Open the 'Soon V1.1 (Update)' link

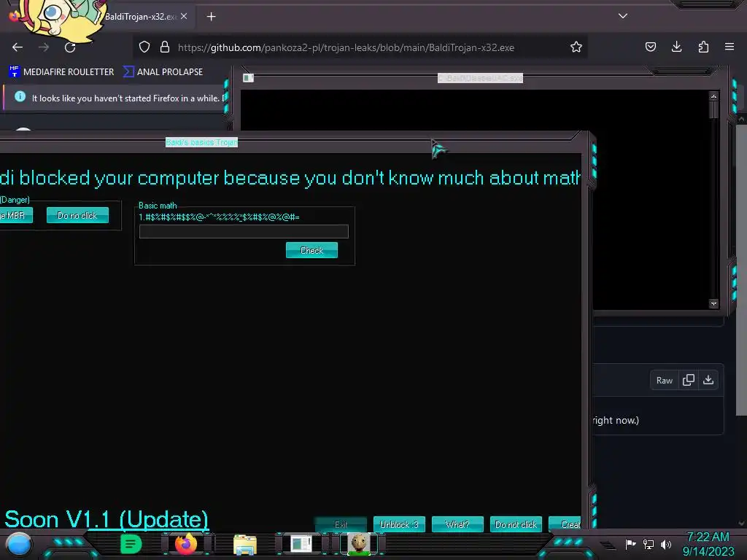point(107,519)
